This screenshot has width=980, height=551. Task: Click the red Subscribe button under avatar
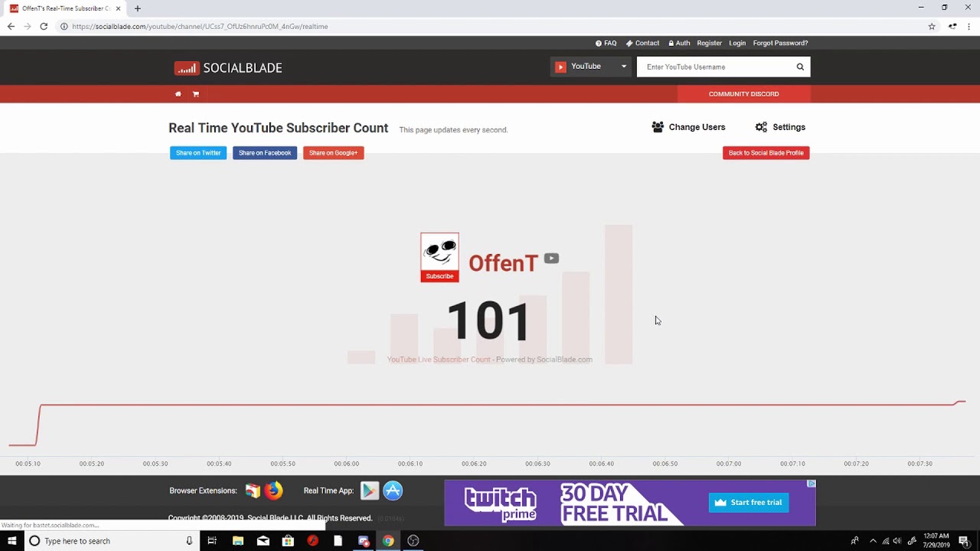439,276
